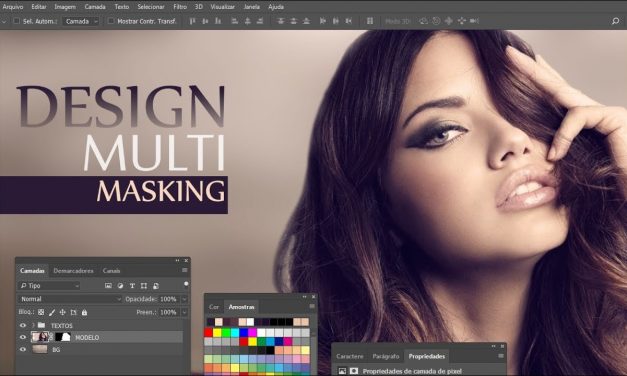Open the Opacidade slider arrow
Image resolution: width=627 pixels, height=376 pixels.
[x=184, y=299]
